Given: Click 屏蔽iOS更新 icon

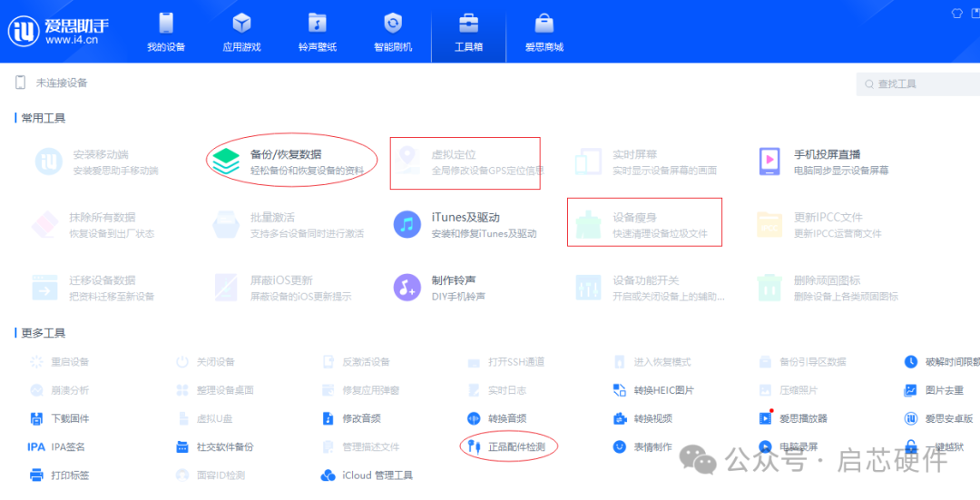Looking at the screenshot, I should click(x=226, y=287).
